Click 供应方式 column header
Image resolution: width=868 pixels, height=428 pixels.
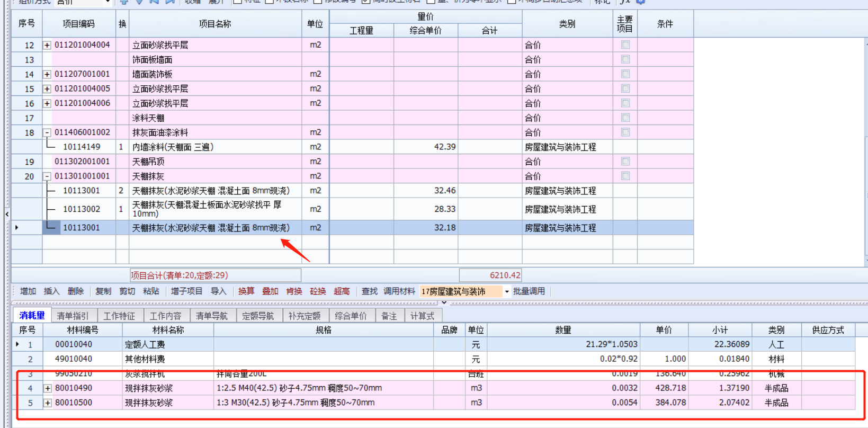pos(828,330)
